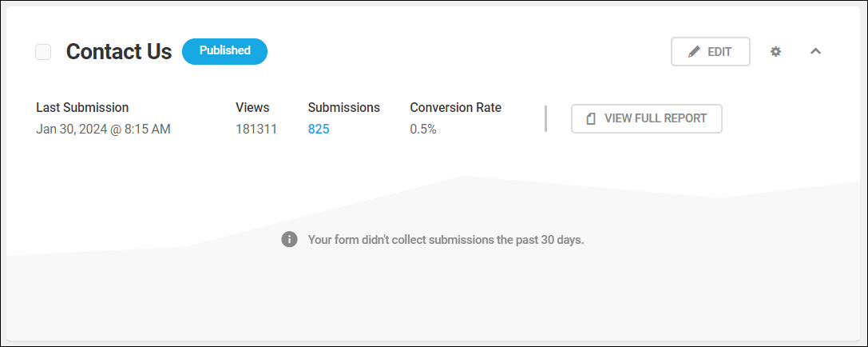Click the Submissions column label
This screenshot has width=868, height=347.
pos(344,107)
